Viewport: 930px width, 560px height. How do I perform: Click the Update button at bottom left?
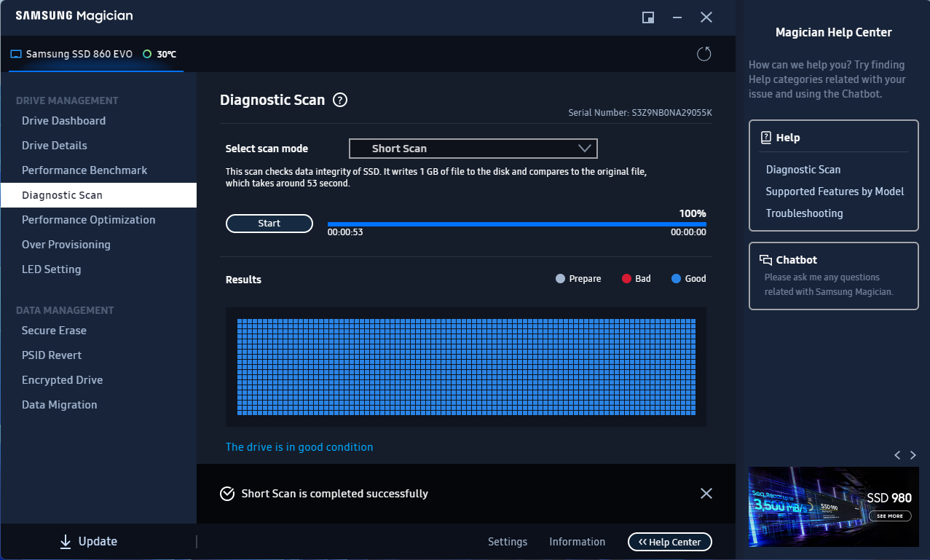coord(88,541)
